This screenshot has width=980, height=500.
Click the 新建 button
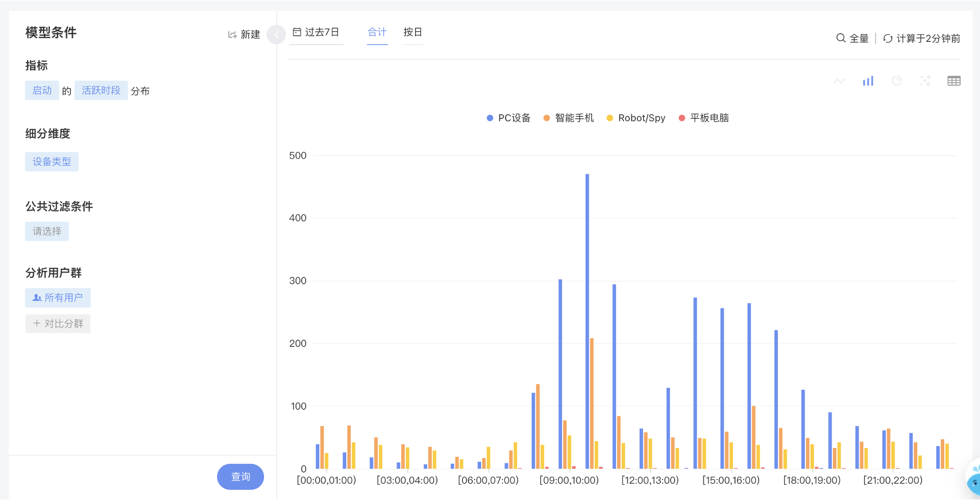tap(244, 35)
